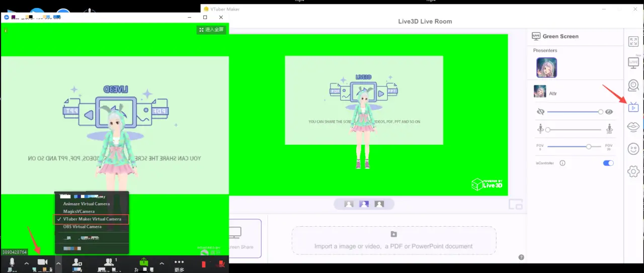Image resolution: width=644 pixels, height=273 pixels.
Task: Open the LIVE monitor icon in sidebar
Action: [x=633, y=63]
